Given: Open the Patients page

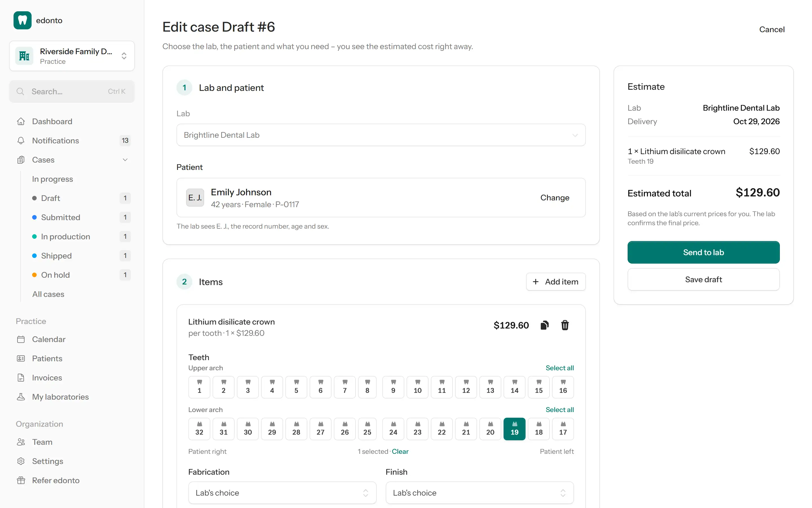Looking at the screenshot, I should [x=72, y=358].
